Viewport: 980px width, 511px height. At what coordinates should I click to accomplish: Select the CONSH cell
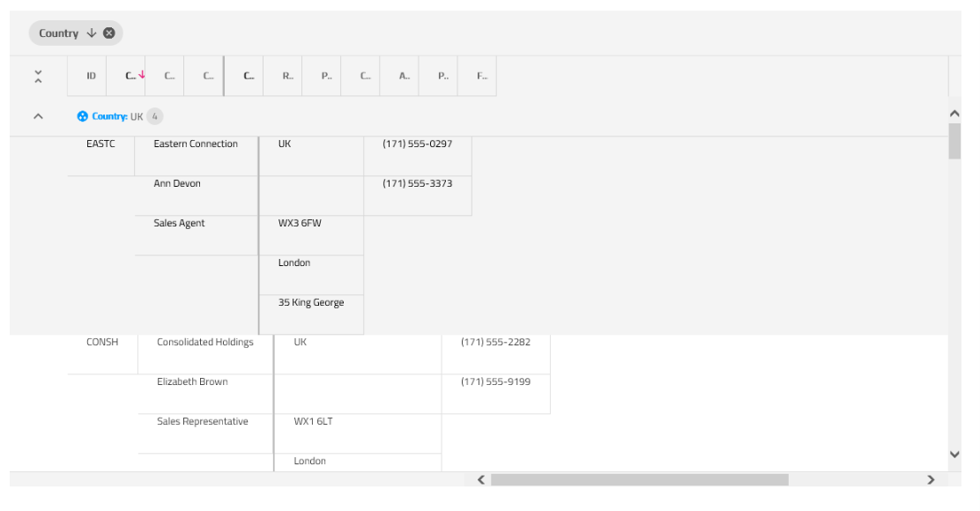(x=102, y=355)
